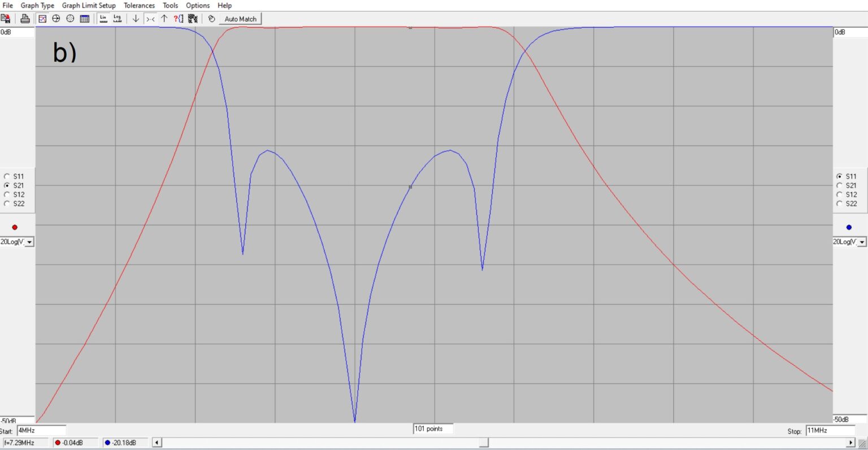Select right S22 radio button
Image resolution: width=868 pixels, height=450 pixels.
coord(839,204)
